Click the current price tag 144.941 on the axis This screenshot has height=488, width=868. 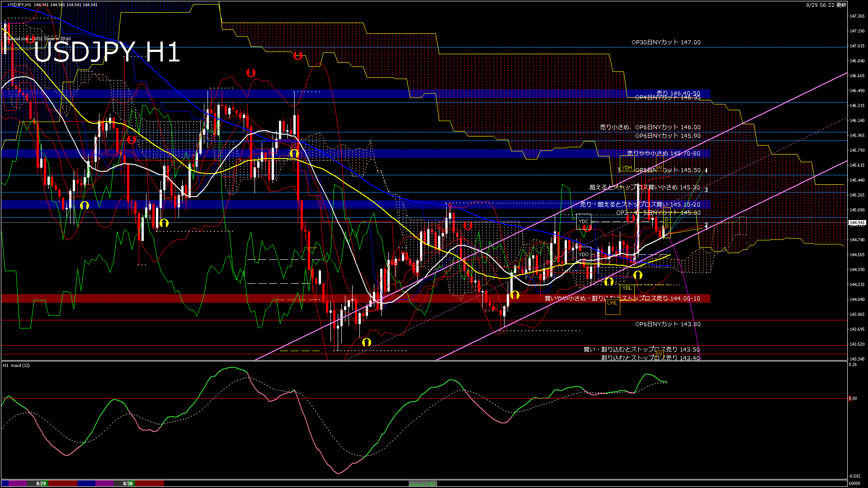[x=857, y=223]
